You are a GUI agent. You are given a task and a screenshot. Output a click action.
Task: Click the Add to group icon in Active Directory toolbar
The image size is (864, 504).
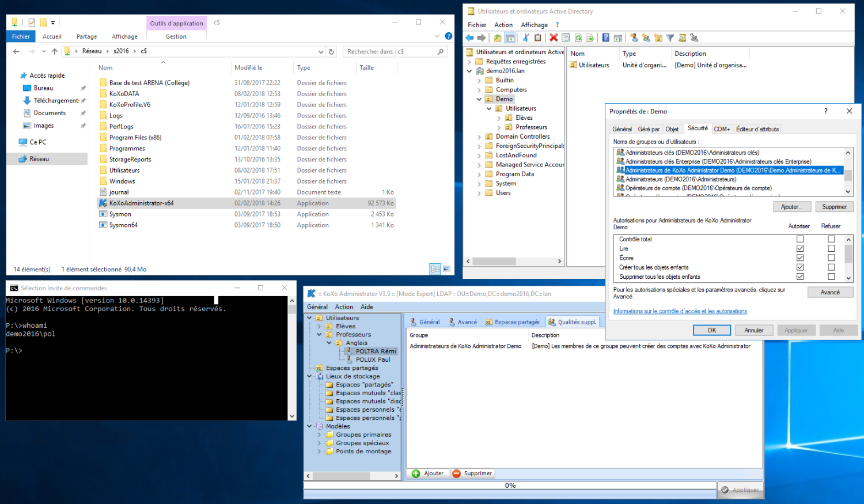tap(694, 38)
